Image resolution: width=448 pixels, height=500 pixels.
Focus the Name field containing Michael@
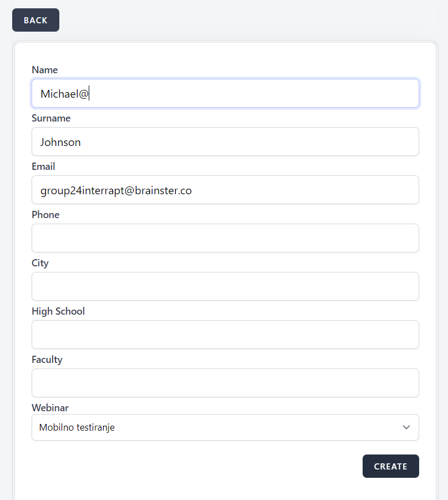coord(225,93)
